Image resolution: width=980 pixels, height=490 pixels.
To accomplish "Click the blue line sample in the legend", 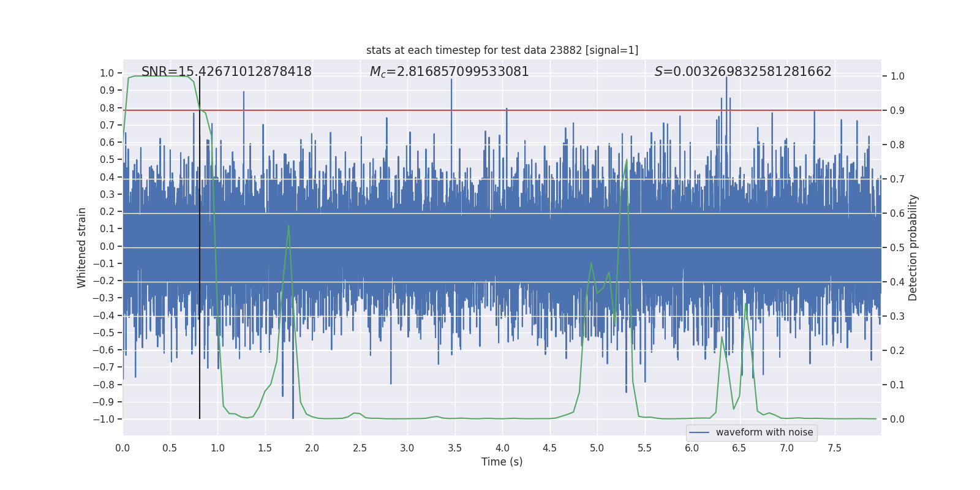I will click(699, 432).
